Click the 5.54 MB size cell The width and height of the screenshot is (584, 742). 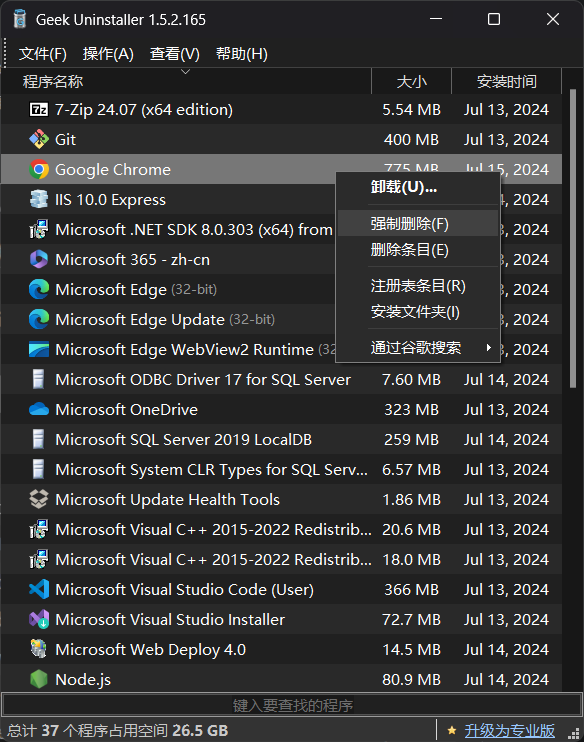pos(411,110)
